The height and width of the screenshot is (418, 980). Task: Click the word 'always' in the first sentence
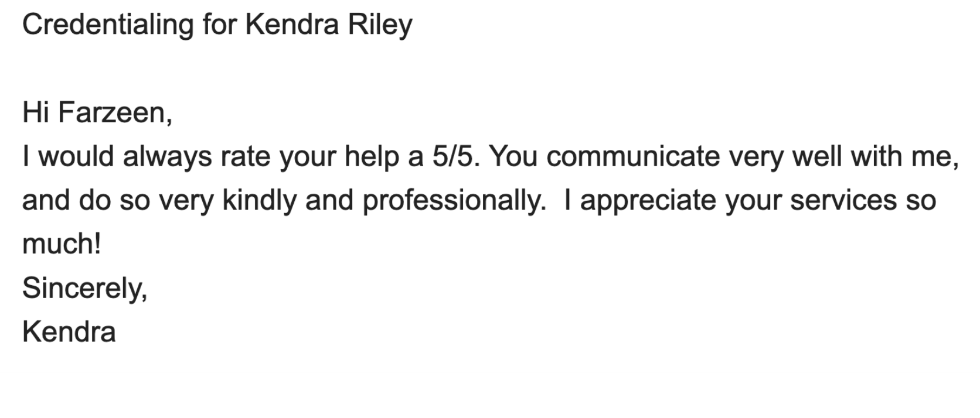pos(167,156)
